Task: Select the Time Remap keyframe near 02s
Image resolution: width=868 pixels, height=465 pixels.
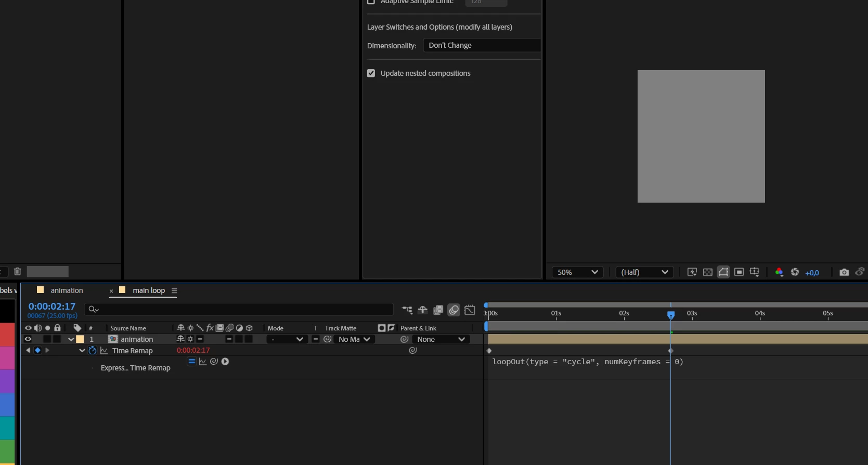Action: (x=671, y=351)
